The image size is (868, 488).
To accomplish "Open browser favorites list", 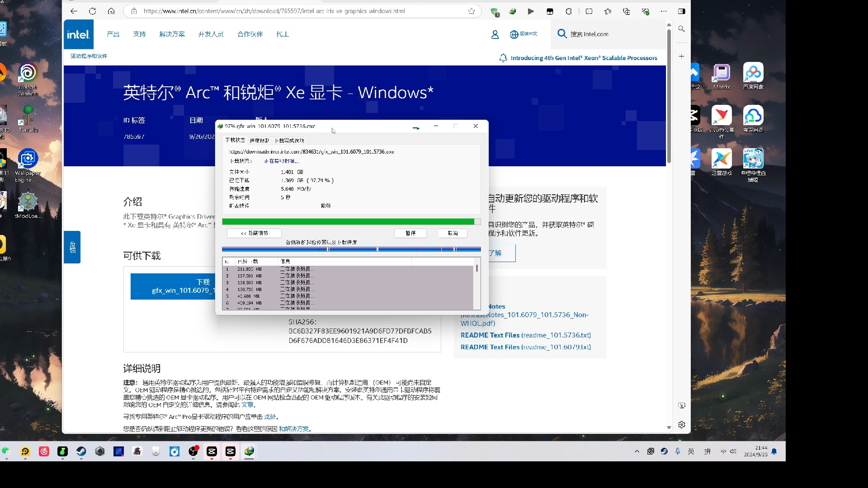I will [x=608, y=11].
